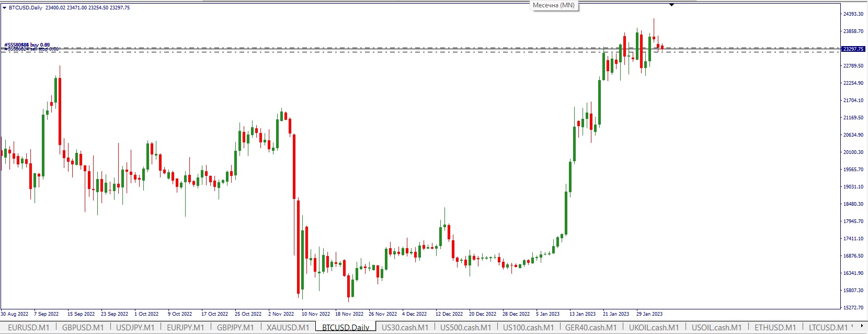Click the 15272.70 price scale value

pos(853,308)
